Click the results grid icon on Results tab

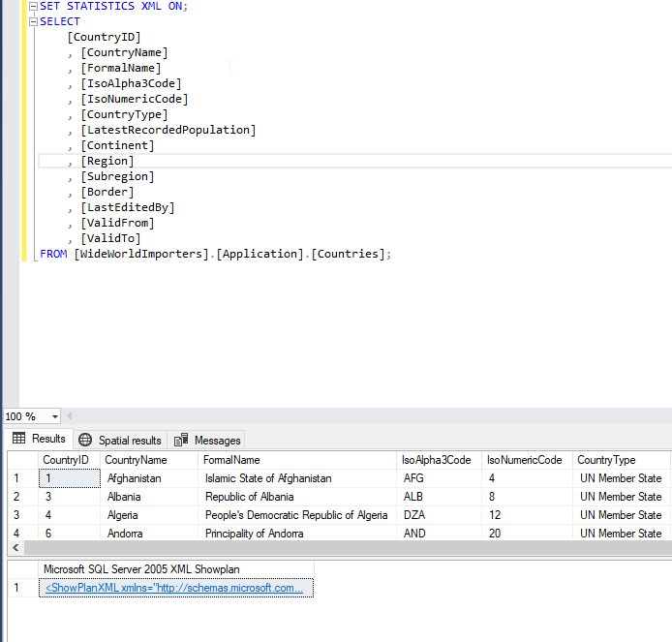click(18, 438)
